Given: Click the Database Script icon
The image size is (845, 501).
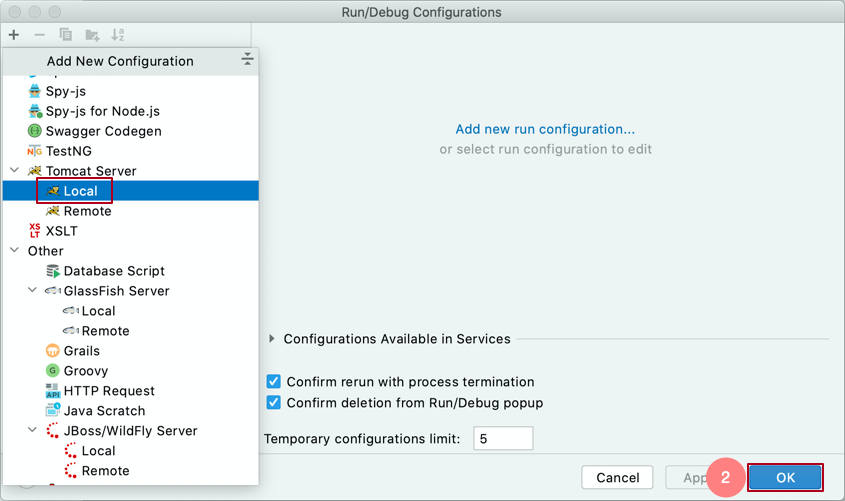Looking at the screenshot, I should 53,270.
